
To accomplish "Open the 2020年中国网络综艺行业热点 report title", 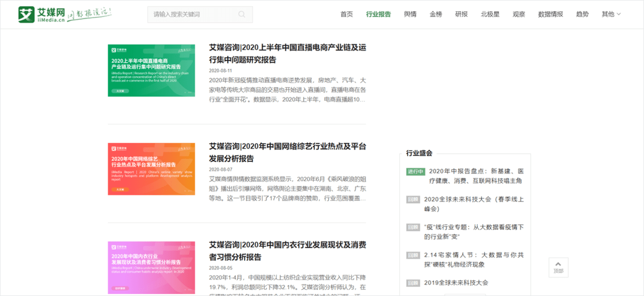I will 287,152.
